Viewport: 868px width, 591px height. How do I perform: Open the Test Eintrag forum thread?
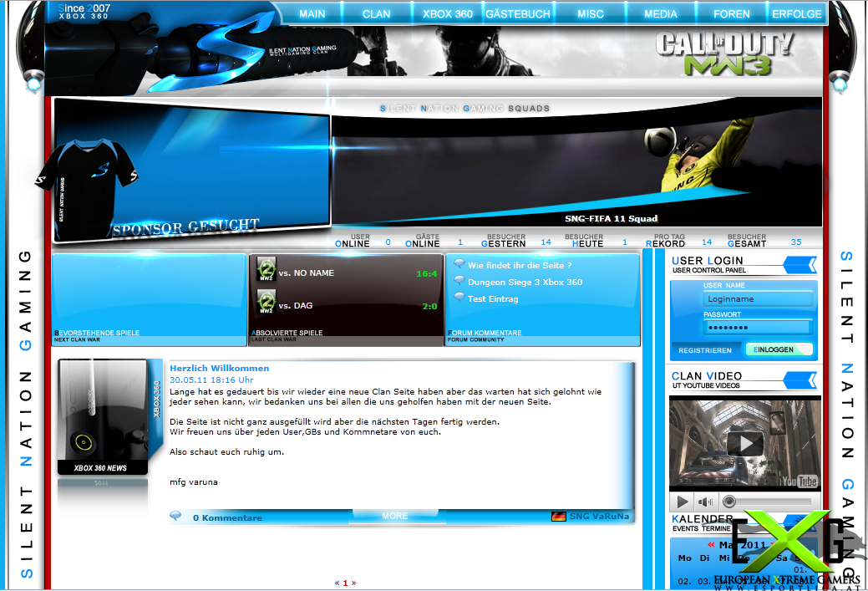click(x=493, y=298)
